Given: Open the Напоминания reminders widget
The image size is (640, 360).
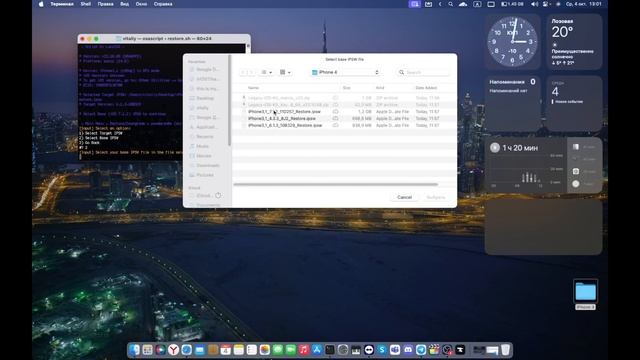Looking at the screenshot, I should tap(513, 103).
